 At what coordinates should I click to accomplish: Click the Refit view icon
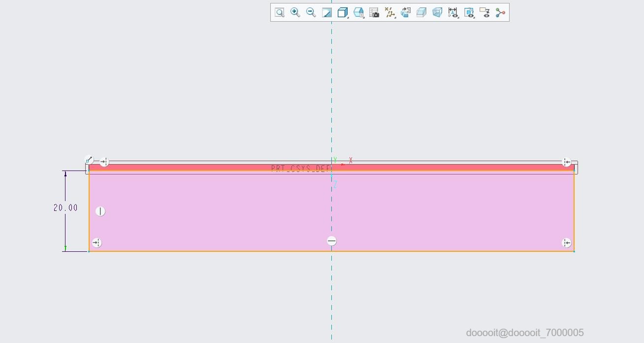(279, 13)
